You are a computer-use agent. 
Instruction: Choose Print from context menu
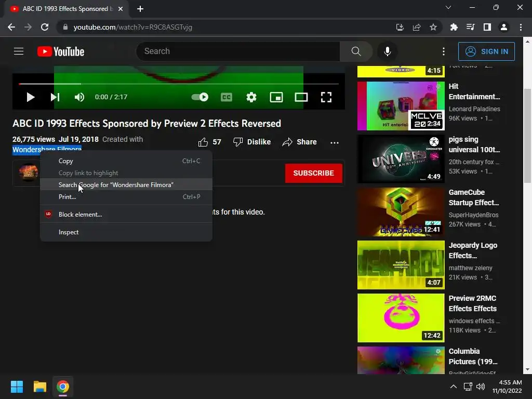tap(126, 197)
